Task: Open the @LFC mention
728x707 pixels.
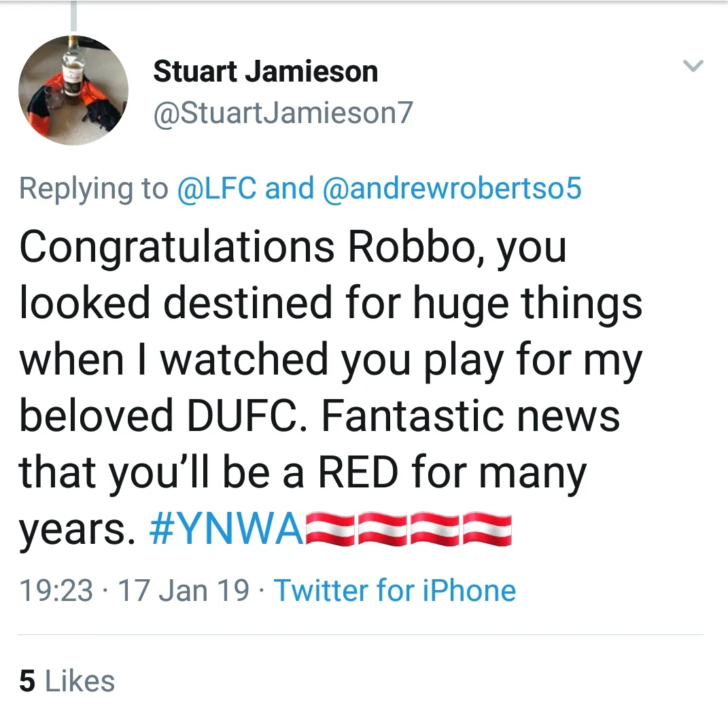Action: click(217, 188)
